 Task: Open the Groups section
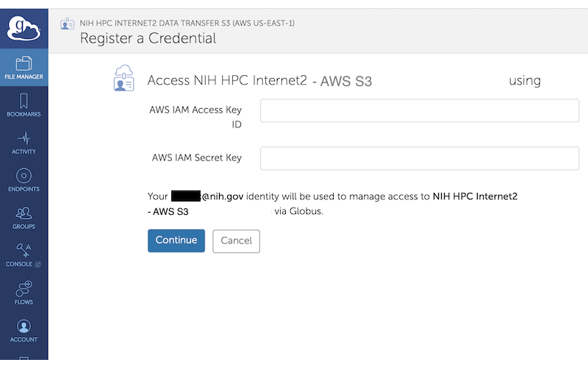click(24, 218)
